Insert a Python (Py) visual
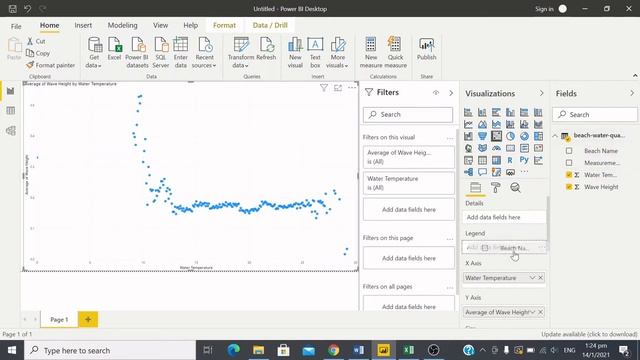This screenshot has height=360, width=640. click(524, 160)
